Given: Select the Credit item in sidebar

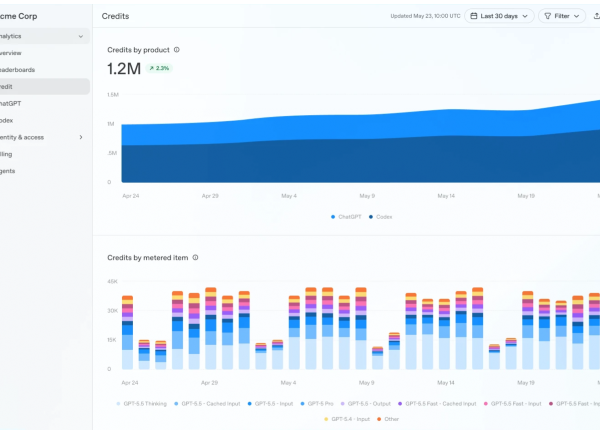Looking at the screenshot, I should pyautogui.click(x=44, y=86).
